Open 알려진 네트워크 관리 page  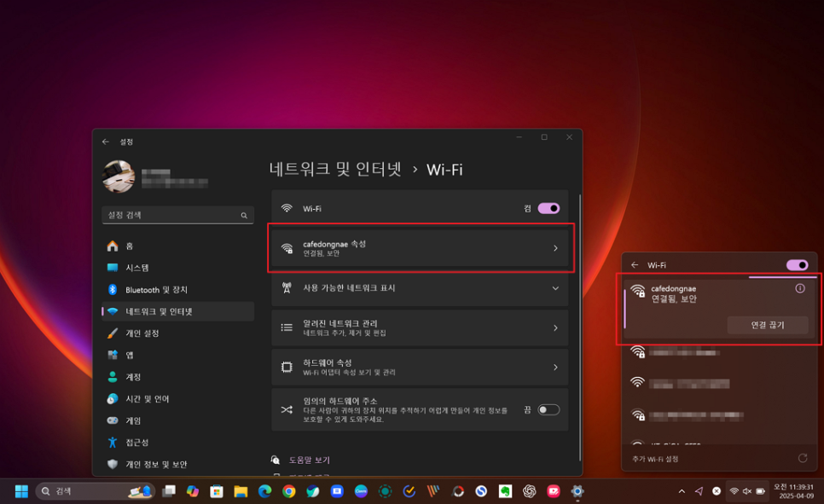[420, 328]
